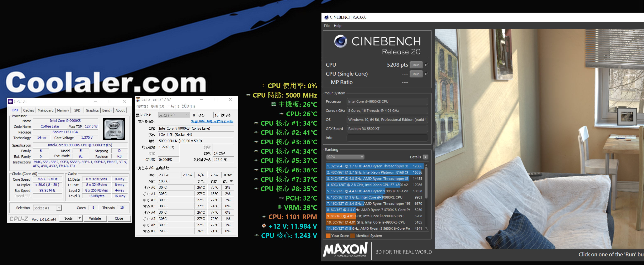Click the Details arrow button in Ranking

click(426, 157)
